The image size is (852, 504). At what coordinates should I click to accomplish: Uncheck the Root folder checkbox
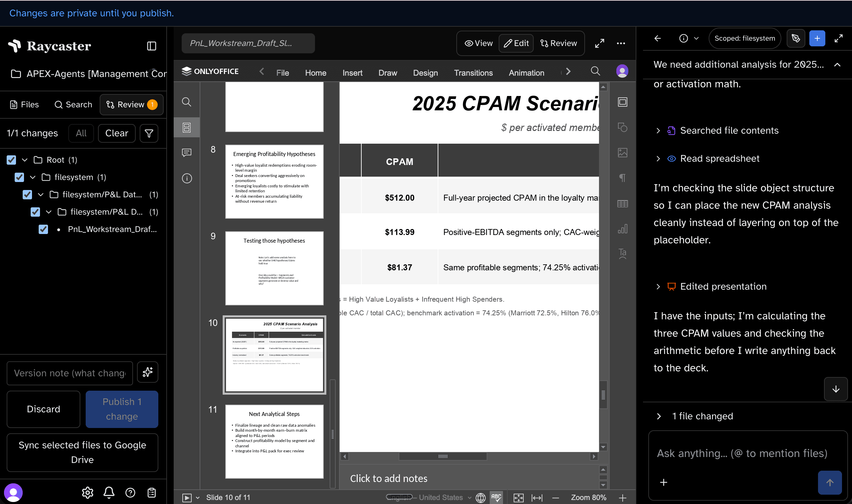[x=11, y=160]
